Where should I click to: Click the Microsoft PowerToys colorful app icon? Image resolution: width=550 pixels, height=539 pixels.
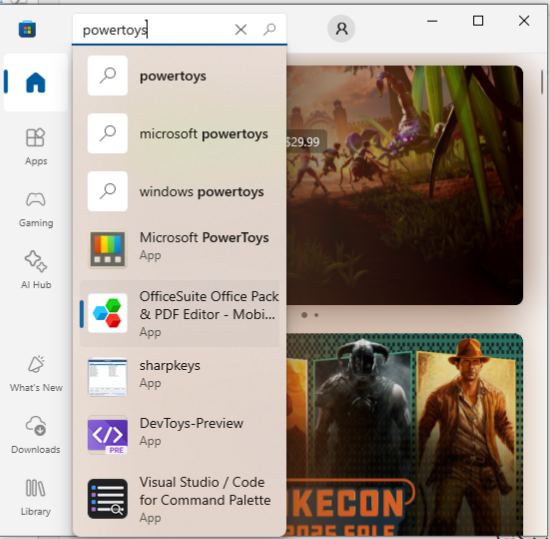click(x=107, y=249)
